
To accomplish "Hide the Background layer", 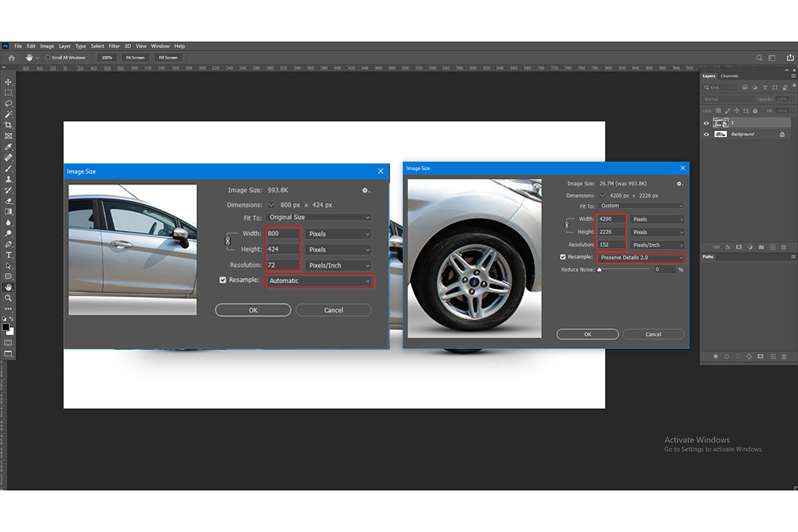I will pos(707,134).
